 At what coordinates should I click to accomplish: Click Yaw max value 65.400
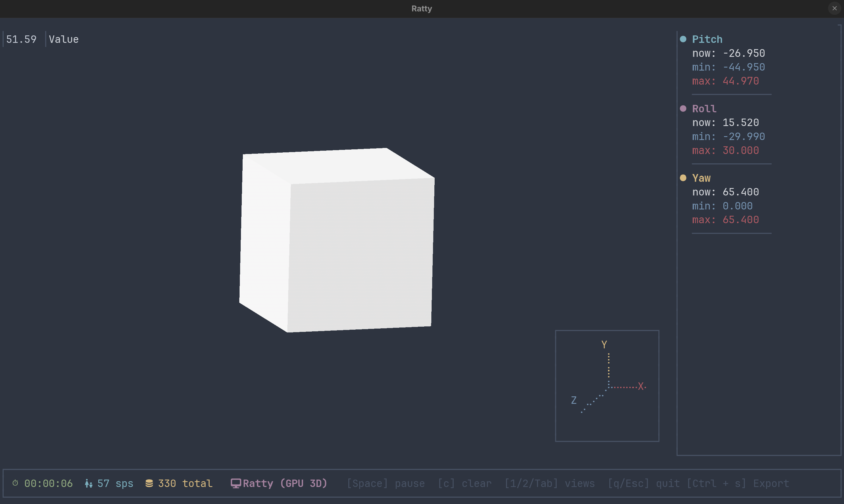(741, 220)
